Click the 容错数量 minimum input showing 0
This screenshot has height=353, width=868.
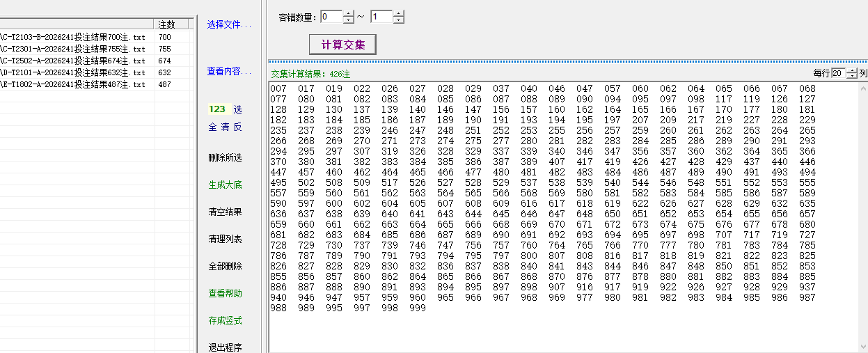[x=331, y=17]
